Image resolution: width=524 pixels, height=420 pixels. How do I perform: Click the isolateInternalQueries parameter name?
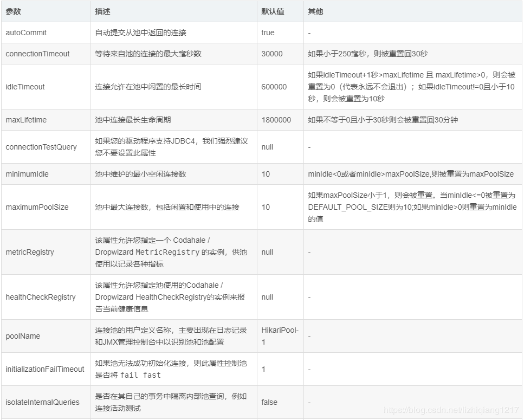[42, 402]
